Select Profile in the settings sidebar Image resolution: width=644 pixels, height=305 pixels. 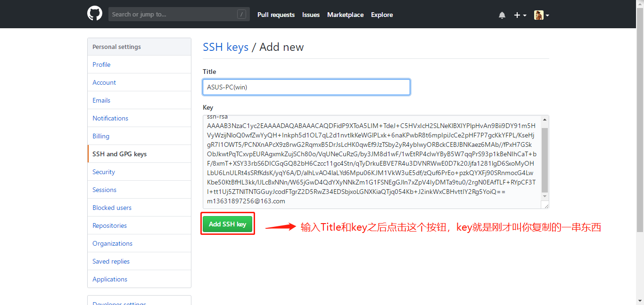click(101, 64)
